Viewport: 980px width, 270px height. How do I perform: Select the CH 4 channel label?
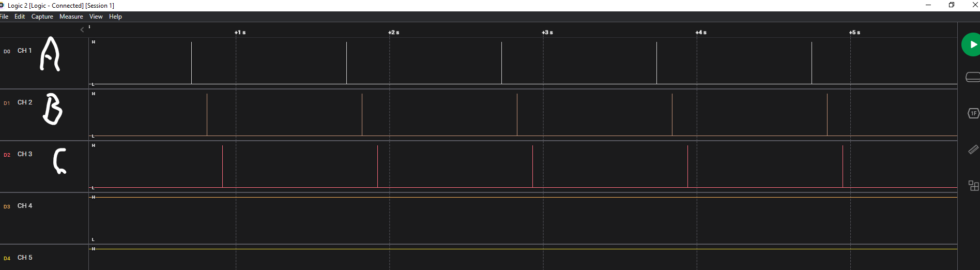[25, 206]
